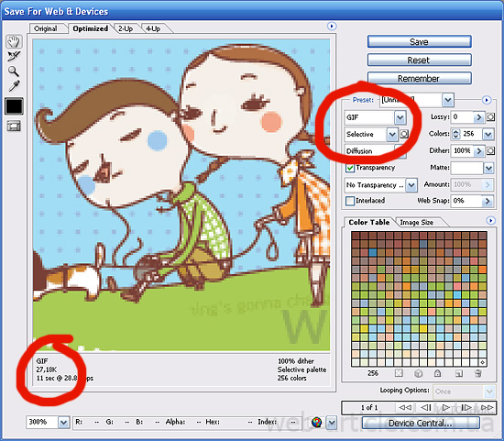The height and width of the screenshot is (441, 504).
Task: Click the trash icon in Color Table
Action: (x=478, y=373)
